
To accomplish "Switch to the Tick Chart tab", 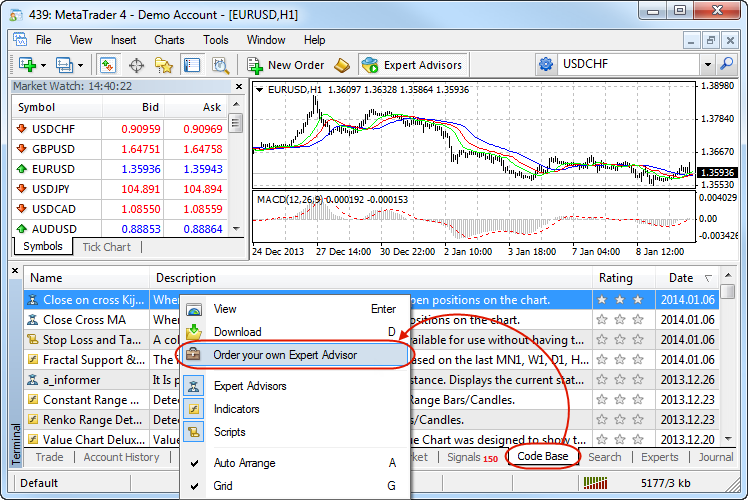I will (x=106, y=247).
